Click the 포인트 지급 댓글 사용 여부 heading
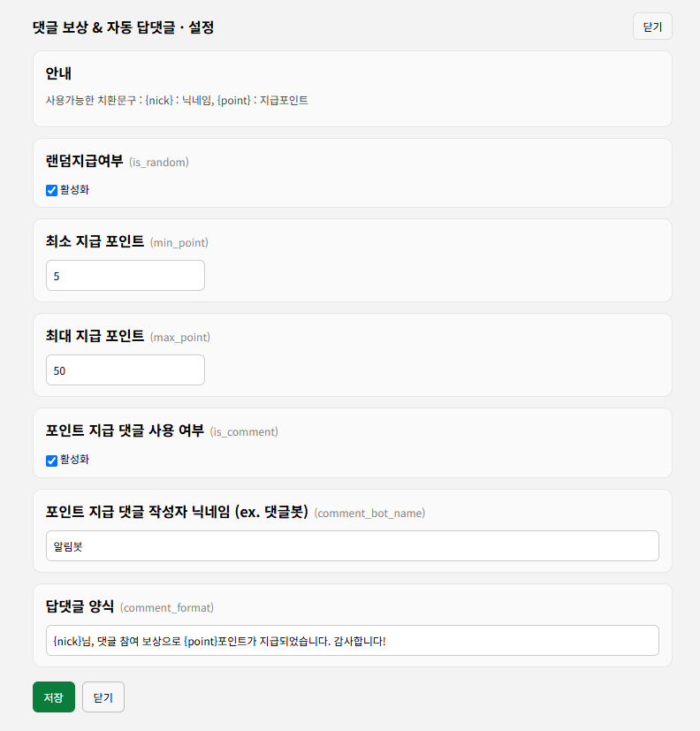This screenshot has width=700, height=731. tap(125, 430)
